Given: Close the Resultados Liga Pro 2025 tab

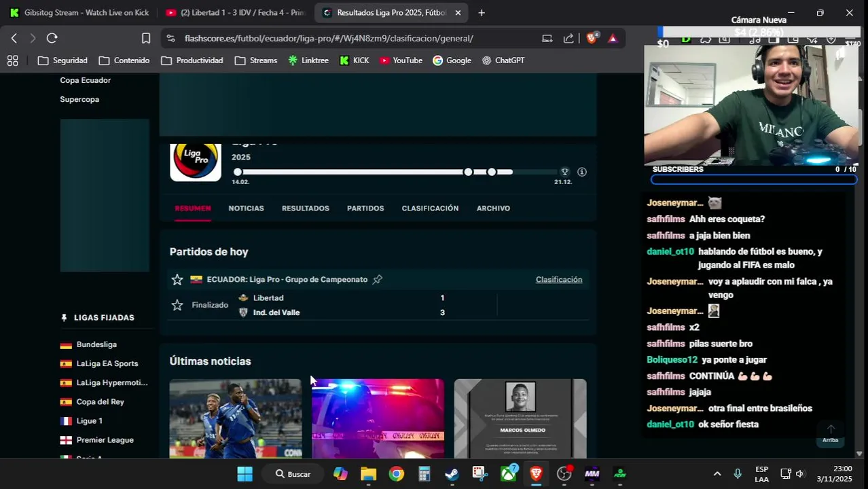Looking at the screenshot, I should pyautogui.click(x=458, y=13).
